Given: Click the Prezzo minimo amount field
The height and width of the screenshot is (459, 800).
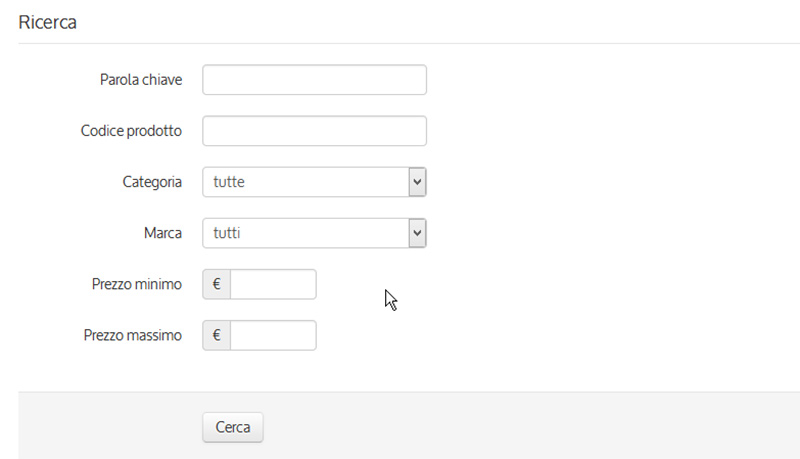Looking at the screenshot, I should (x=273, y=284).
